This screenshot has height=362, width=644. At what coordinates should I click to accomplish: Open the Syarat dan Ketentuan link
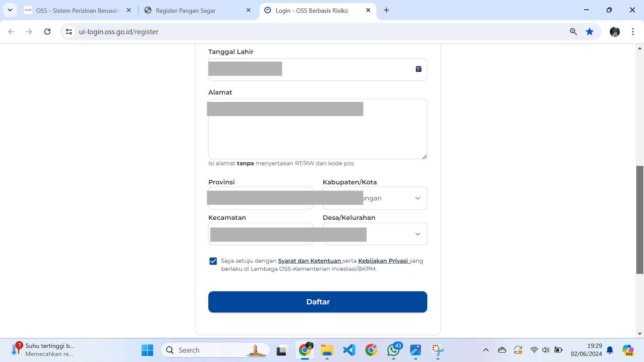pyautogui.click(x=310, y=261)
